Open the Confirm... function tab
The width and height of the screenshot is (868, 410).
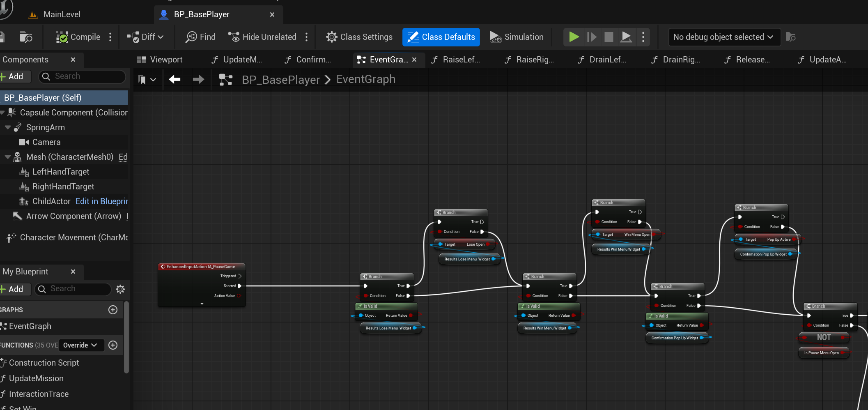coord(308,60)
